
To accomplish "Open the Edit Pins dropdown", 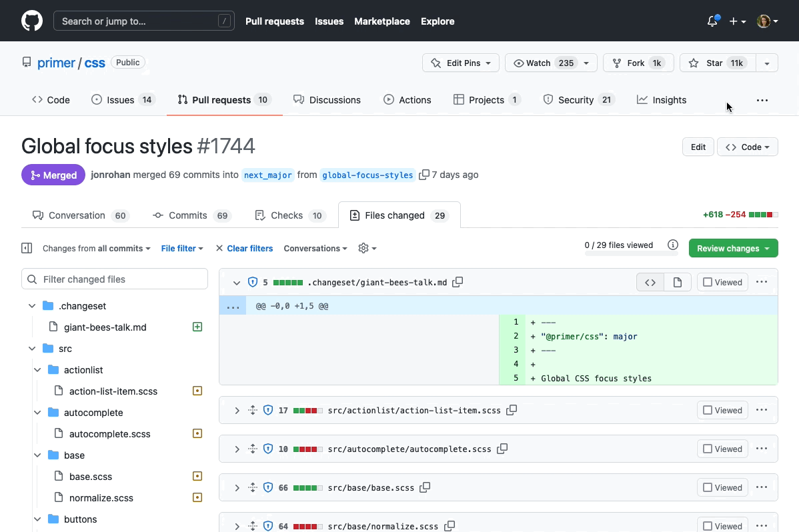I will click(461, 63).
